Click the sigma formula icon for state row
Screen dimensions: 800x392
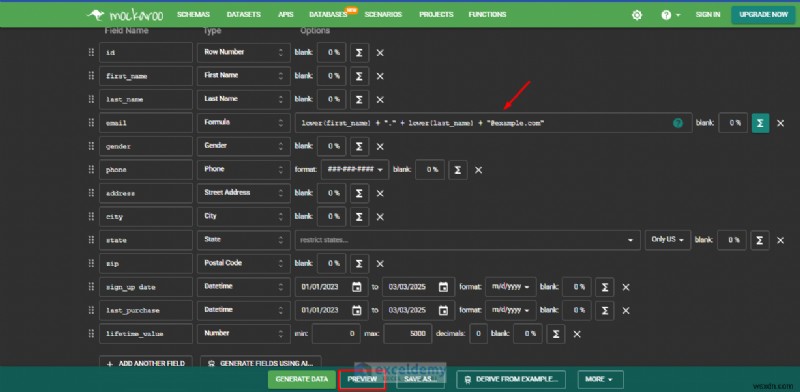coord(760,240)
